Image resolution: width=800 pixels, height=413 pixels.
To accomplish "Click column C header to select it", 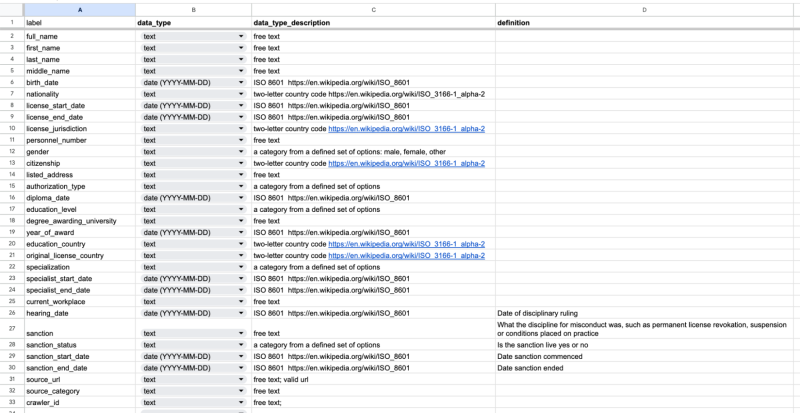I will coord(372,9).
